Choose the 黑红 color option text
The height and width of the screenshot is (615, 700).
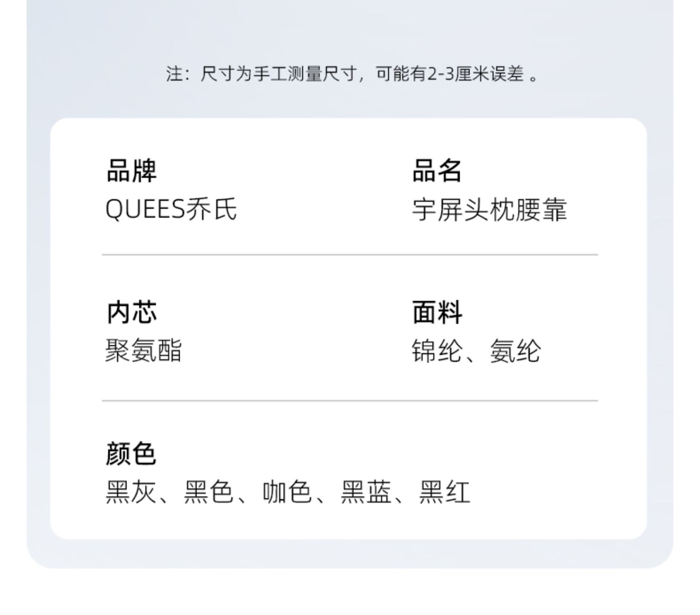(444, 492)
